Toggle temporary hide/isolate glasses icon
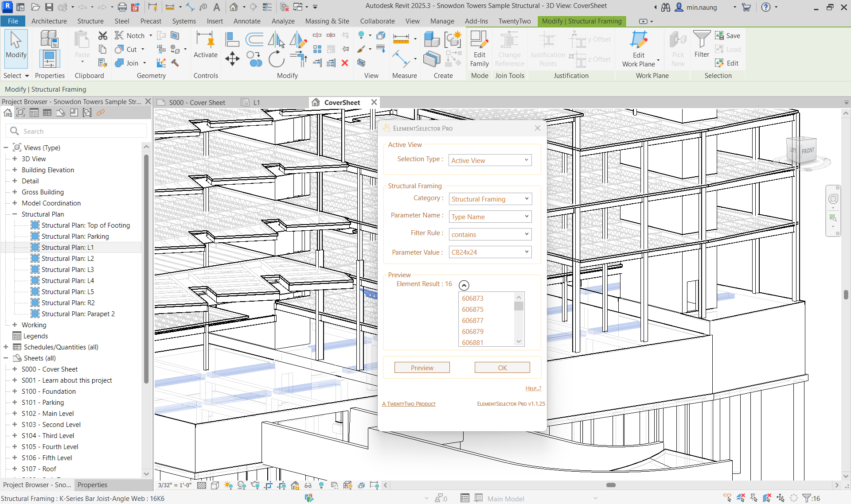This screenshot has width=851, height=504. [308, 485]
